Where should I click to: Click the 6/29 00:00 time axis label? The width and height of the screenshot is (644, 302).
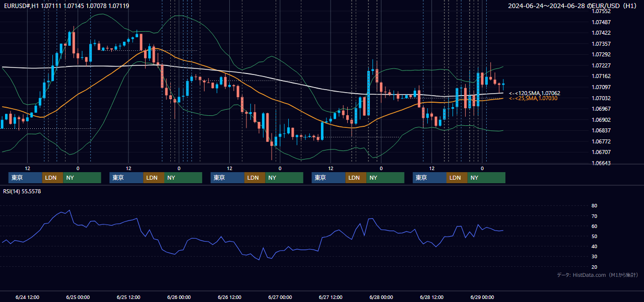(x=482, y=297)
